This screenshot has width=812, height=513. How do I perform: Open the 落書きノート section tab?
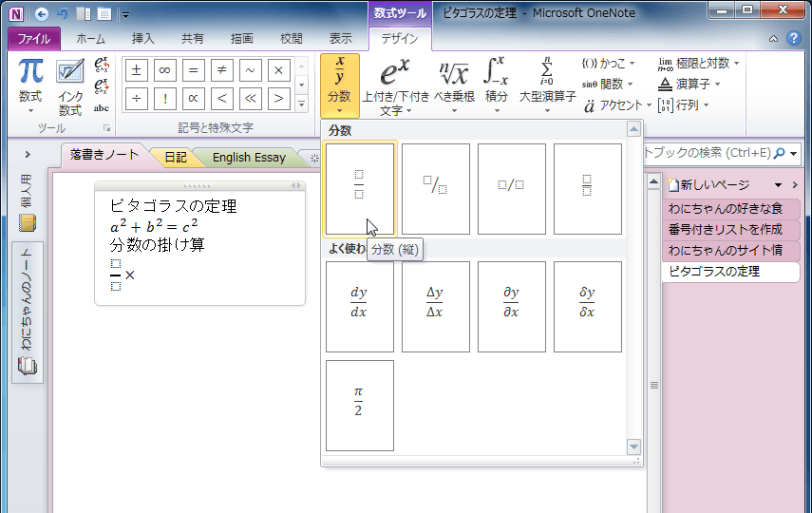[104, 155]
